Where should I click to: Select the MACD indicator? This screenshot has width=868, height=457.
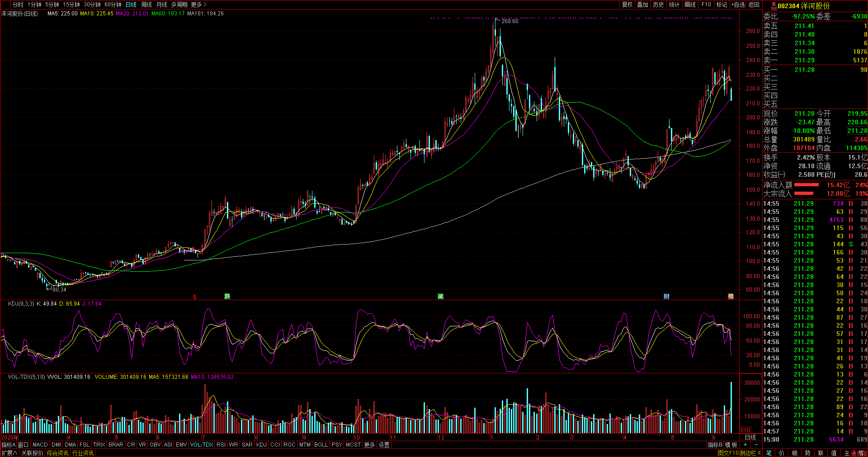(40, 445)
